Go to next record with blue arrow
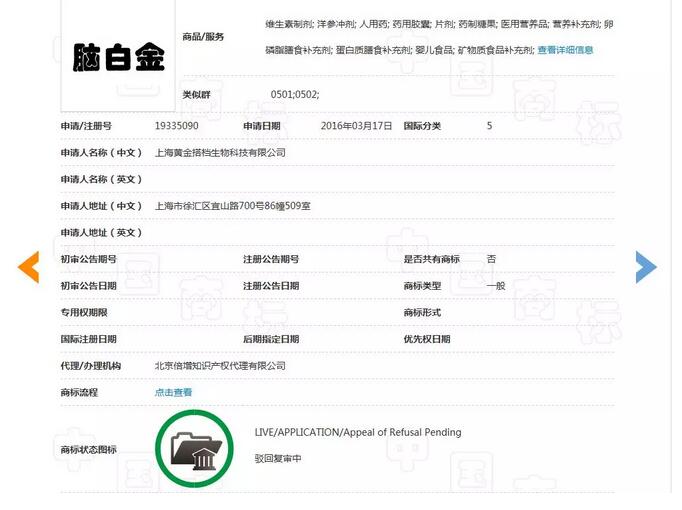 (646, 267)
